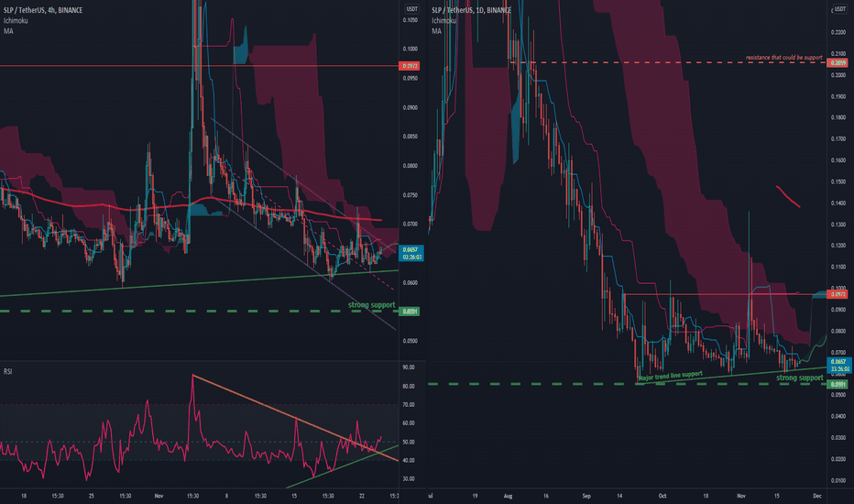Click the 'Aug' date label on 1D time axis
Image resolution: width=854 pixels, height=504 pixels.
click(509, 496)
